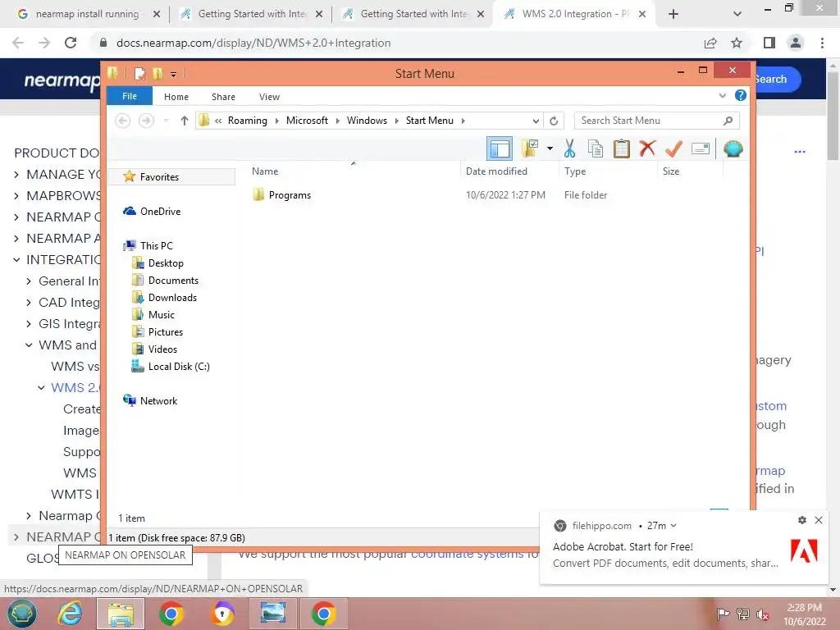Open filehippo notification settings gear
The image size is (840, 630).
pos(802,520)
